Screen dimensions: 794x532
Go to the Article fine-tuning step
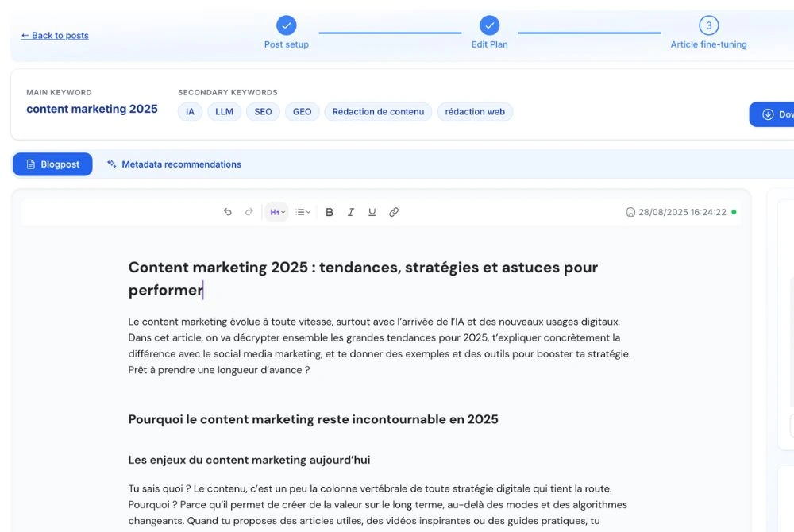point(708,25)
